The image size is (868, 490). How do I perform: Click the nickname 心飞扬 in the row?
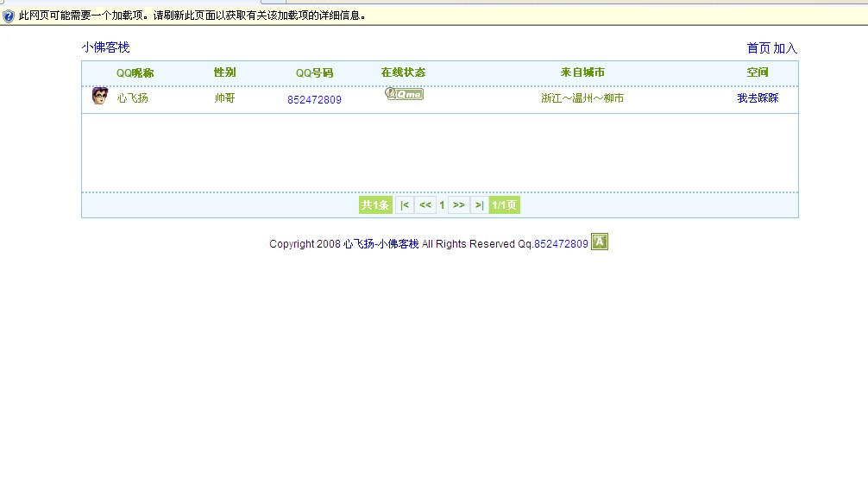coord(133,98)
